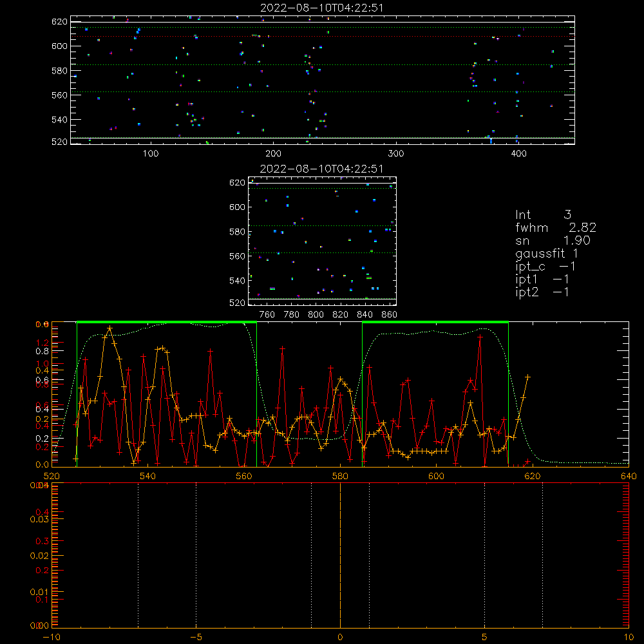This screenshot has width=644, height=644.
Task: Click the 5 label on the bottom axis
Action: point(485,637)
